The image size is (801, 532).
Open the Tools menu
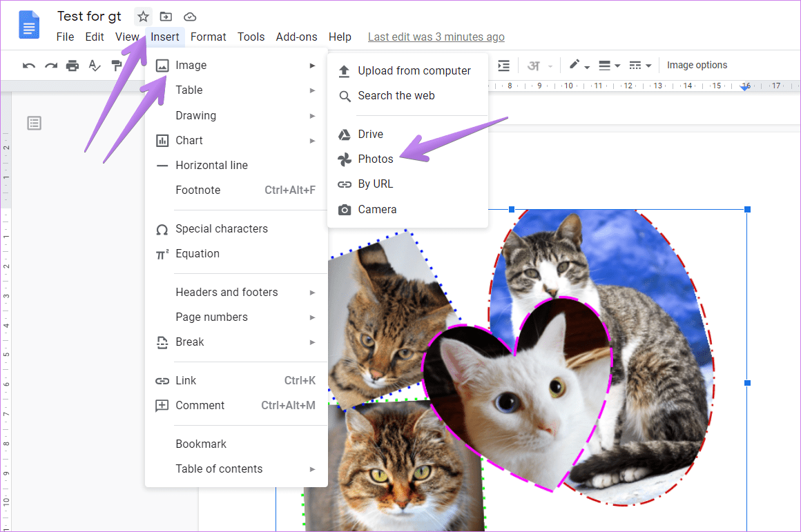click(x=251, y=37)
